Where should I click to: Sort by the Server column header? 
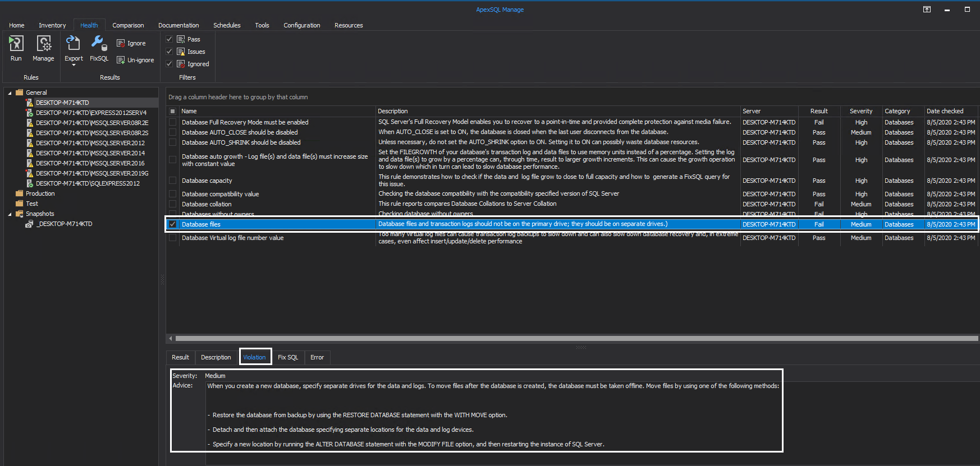[x=770, y=111]
